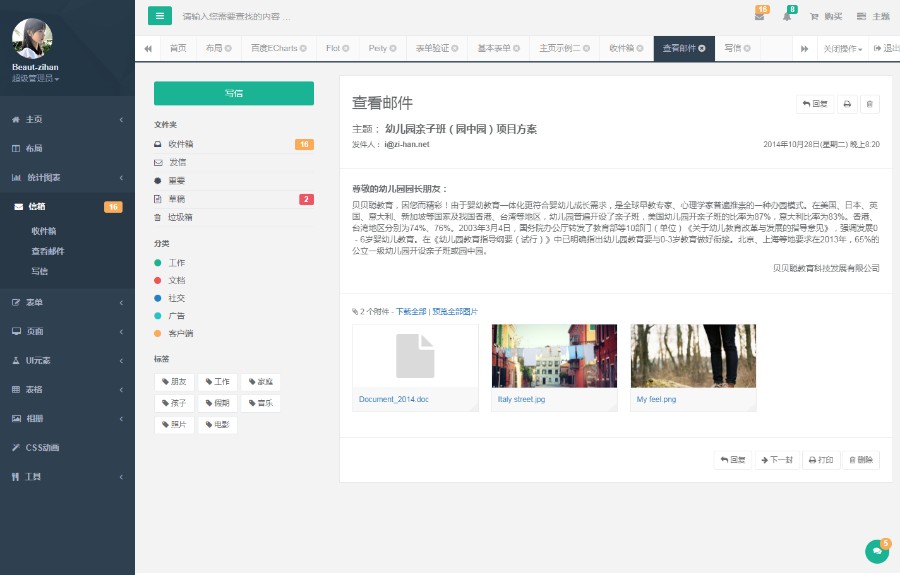The width and height of the screenshot is (900, 575).
Task: Click the 电影 tag
Action: (218, 425)
